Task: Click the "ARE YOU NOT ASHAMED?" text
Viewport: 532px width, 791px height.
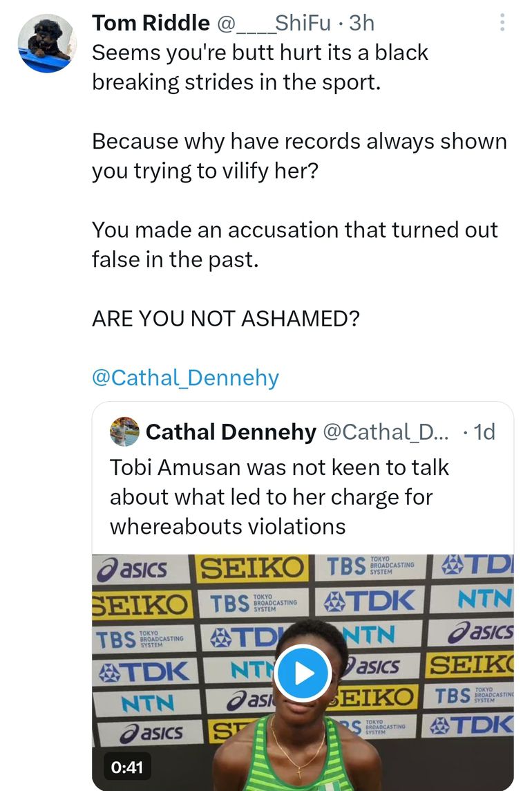Action: (225, 319)
